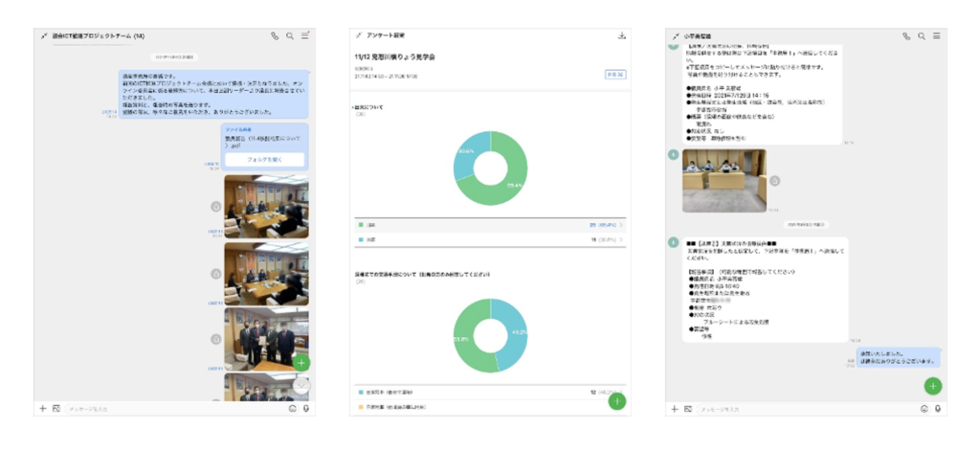Image resolution: width=980 pixels, height=450 pixels.
Task: Download the survey results in the middle panel
Action: pos(622,36)
